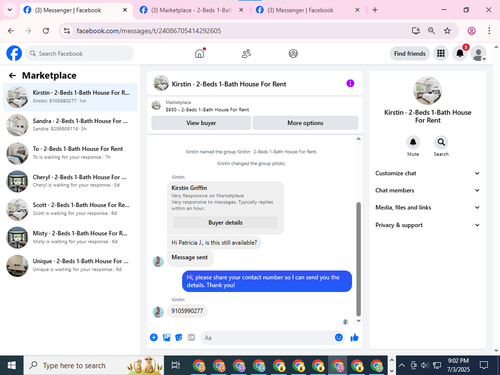Send a thumbs up like
Screen dimensions: 500x375
point(354,338)
